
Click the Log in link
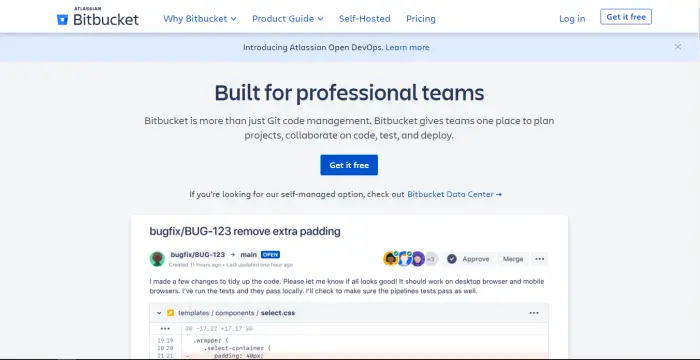572,19
